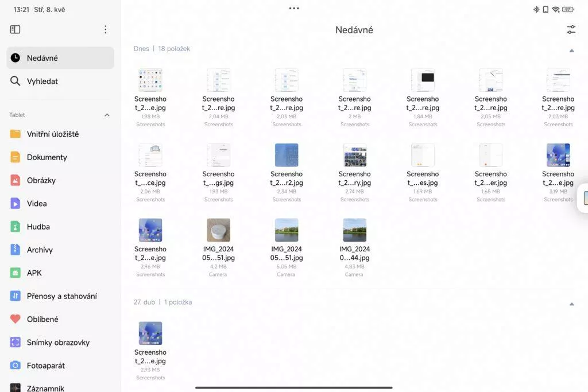
Task: Click the Nedávné page title
Action: [354, 30]
